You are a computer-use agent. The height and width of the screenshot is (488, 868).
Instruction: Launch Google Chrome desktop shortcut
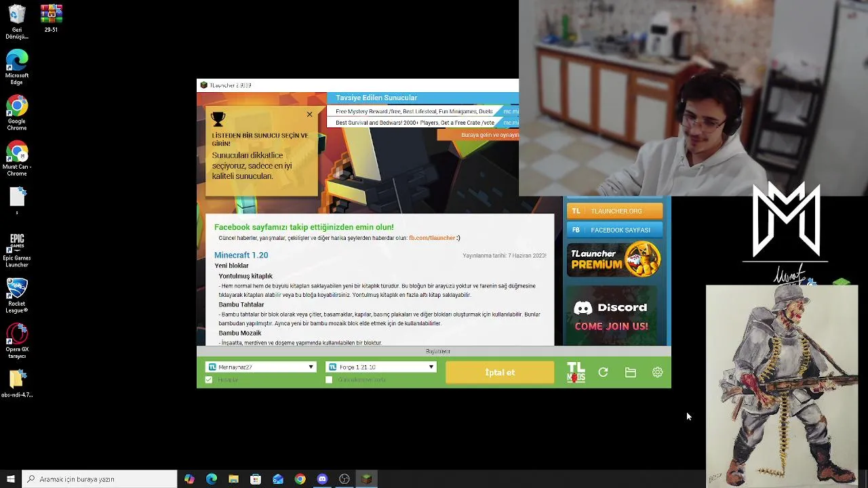pos(17,113)
